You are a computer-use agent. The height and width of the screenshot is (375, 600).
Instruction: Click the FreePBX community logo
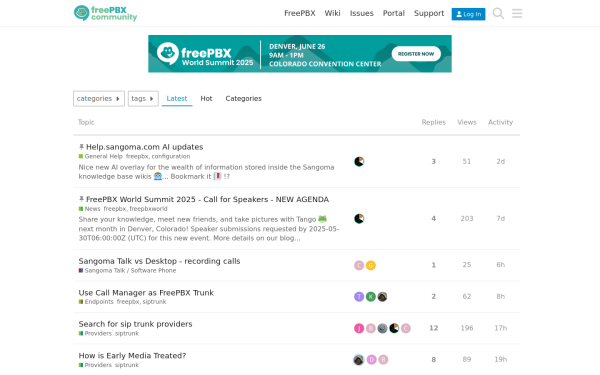[x=105, y=13]
